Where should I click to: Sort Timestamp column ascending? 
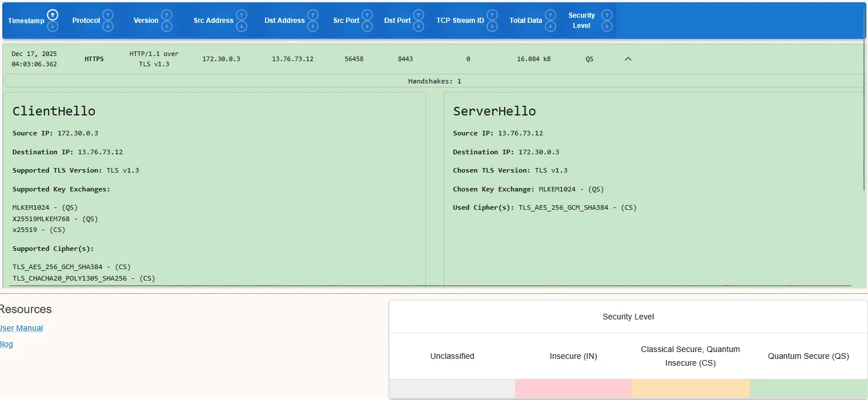pyautogui.click(x=52, y=14)
